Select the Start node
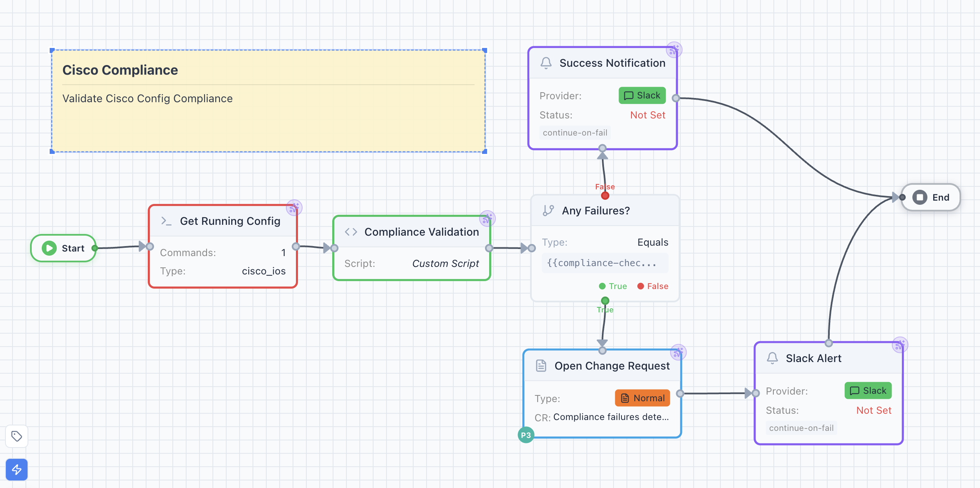 pos(63,248)
